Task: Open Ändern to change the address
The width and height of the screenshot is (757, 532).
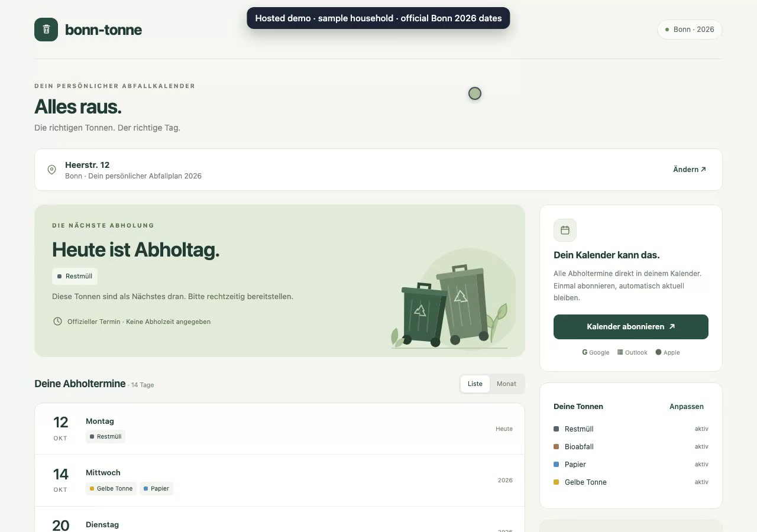Action: [690, 170]
